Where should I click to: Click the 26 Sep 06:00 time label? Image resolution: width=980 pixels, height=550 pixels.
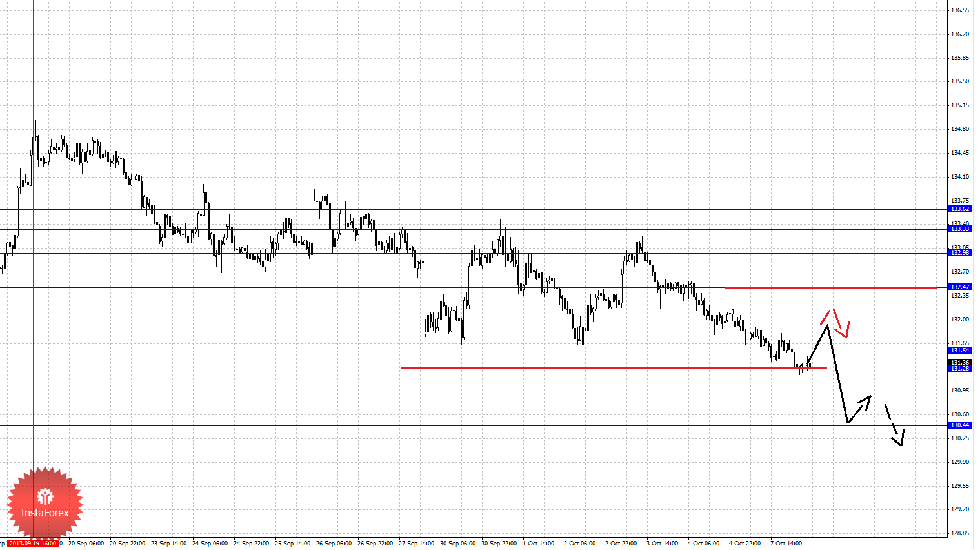point(334,544)
